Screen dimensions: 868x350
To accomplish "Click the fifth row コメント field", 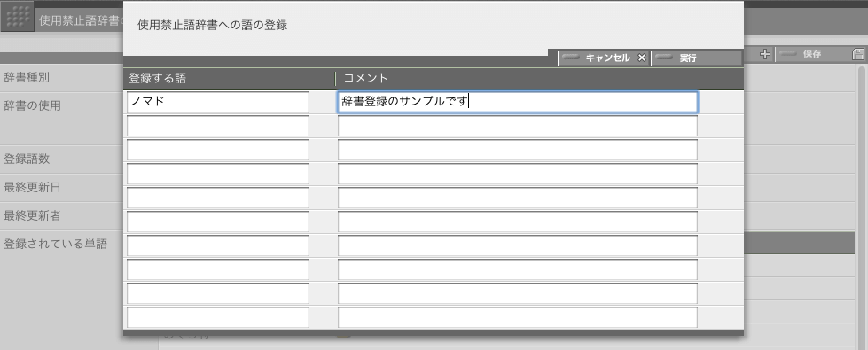I will click(518, 198).
